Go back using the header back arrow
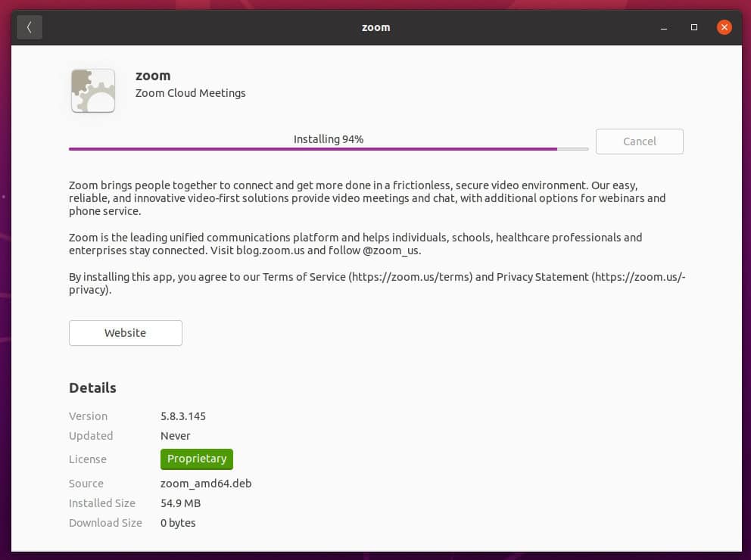Screen dimensions: 751x560 click(x=30, y=27)
